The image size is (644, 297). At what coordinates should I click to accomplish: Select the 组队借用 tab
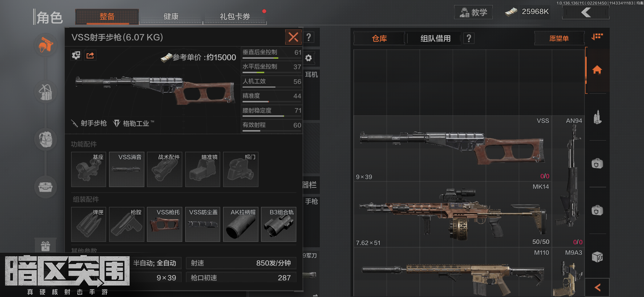point(435,39)
